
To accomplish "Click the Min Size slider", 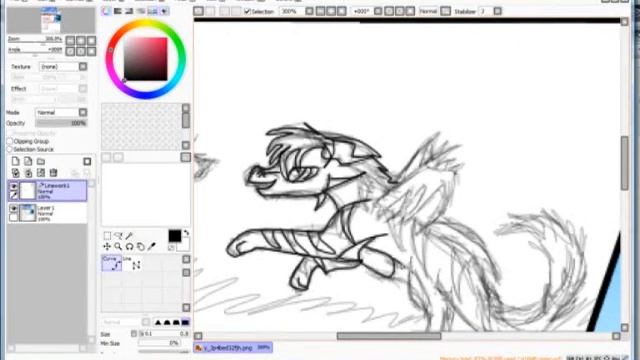I will 159,343.
